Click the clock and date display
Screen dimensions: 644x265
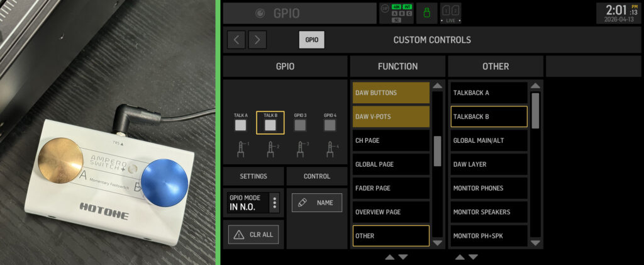click(619, 14)
